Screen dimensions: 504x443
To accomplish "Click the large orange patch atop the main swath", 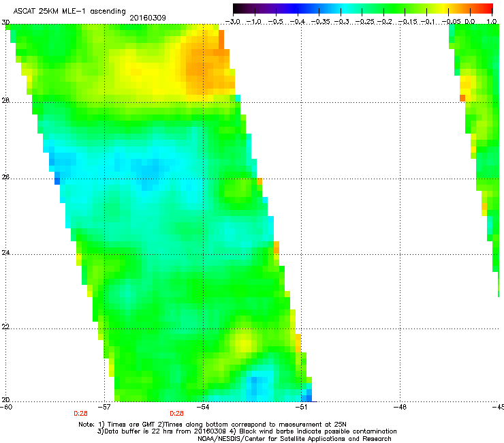I will 207,66.
